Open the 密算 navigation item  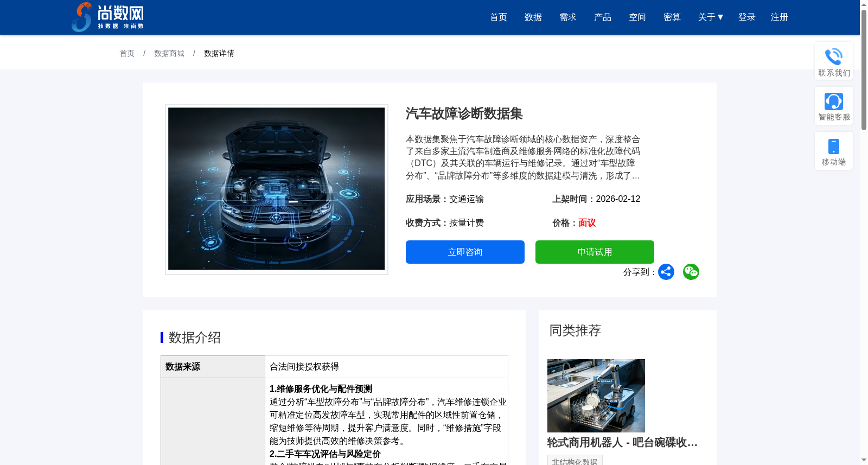(672, 17)
